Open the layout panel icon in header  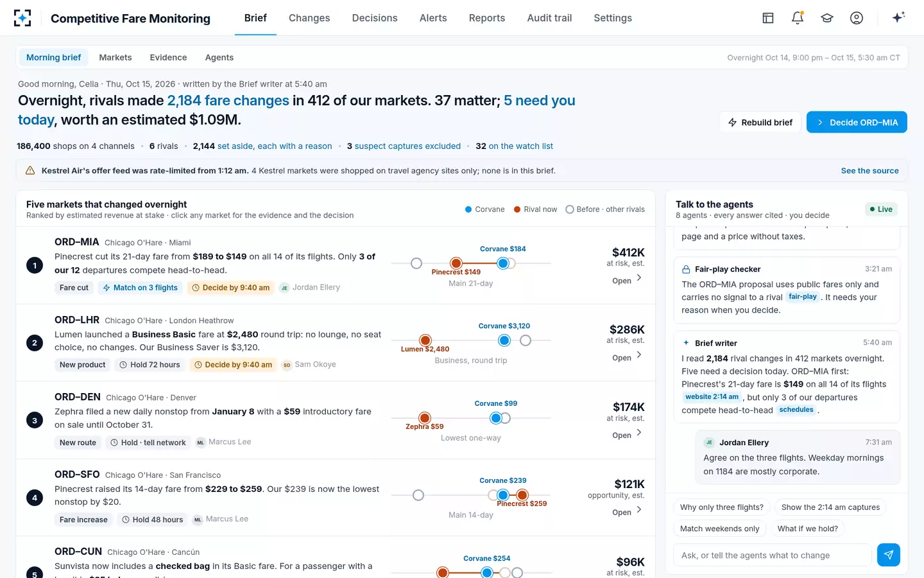pos(768,18)
